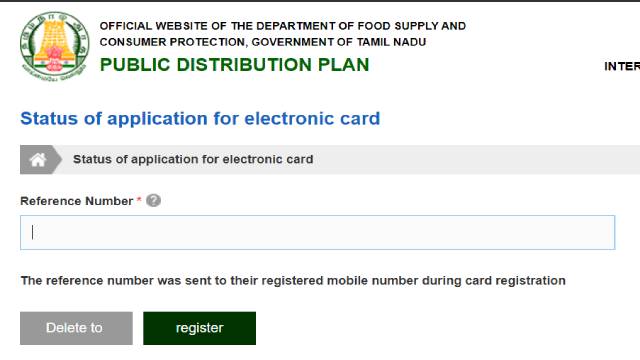The image size is (640, 360).
Task: Click the Reference Number field label
Action: (76, 201)
